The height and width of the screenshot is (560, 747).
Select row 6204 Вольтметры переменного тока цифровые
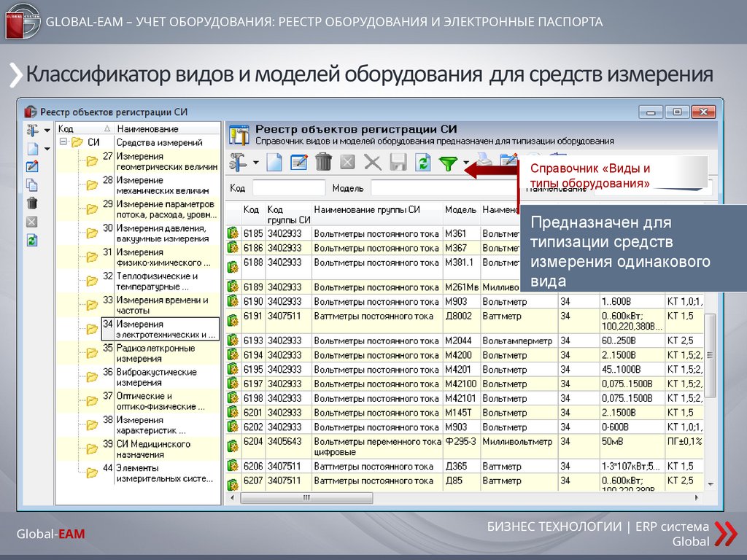[465, 446]
